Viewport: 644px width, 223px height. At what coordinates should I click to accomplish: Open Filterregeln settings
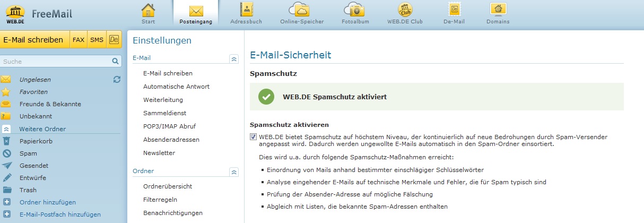pyautogui.click(x=160, y=200)
